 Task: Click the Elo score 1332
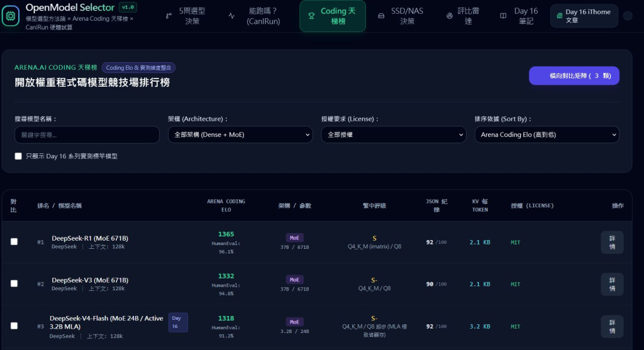click(226, 276)
